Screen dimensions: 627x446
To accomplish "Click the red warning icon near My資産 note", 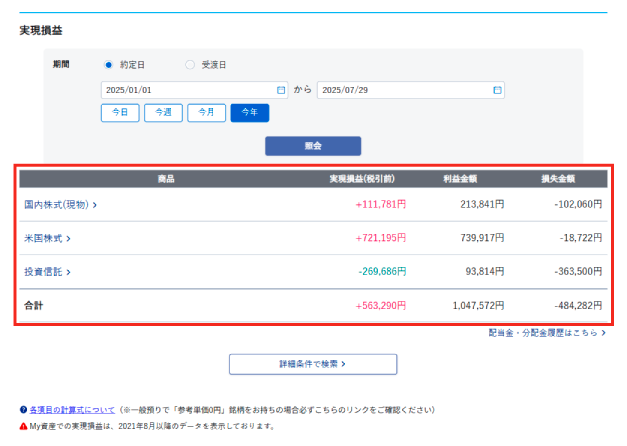I will (23, 426).
